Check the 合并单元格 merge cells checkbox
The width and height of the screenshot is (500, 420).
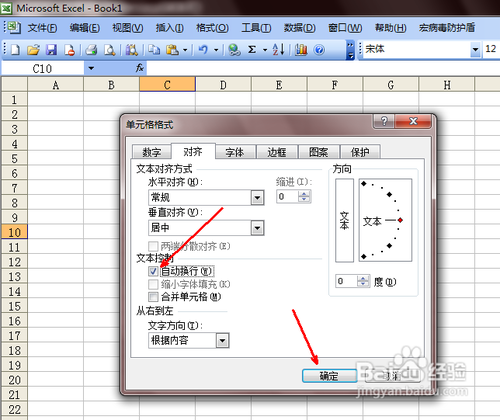(x=153, y=297)
